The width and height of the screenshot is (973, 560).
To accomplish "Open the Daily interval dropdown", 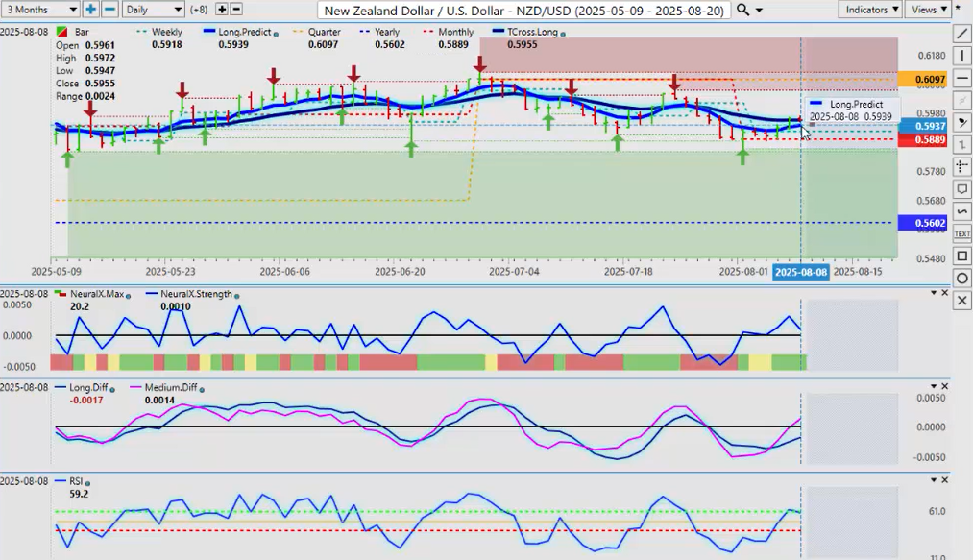I will click(153, 10).
